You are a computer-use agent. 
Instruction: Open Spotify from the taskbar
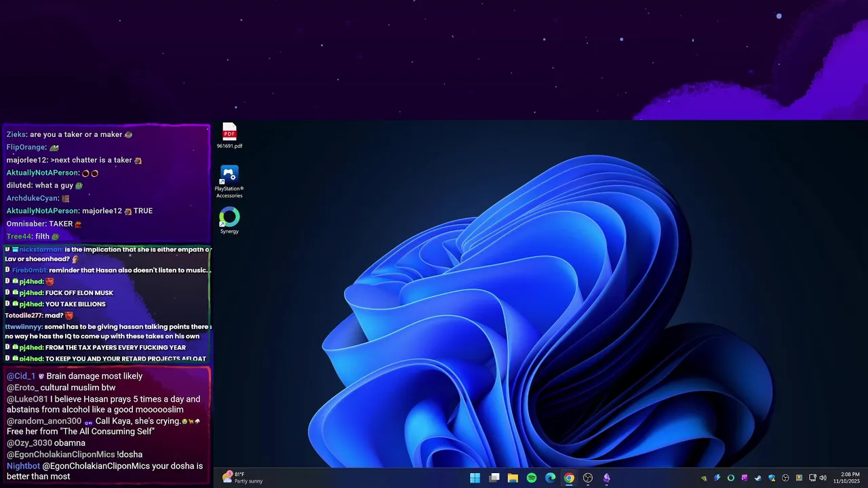[x=532, y=478]
